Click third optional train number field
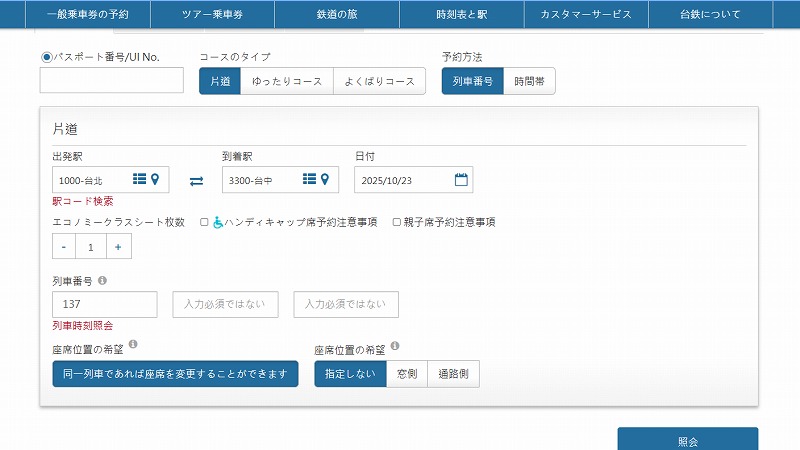The height and width of the screenshot is (450, 800). pyautogui.click(x=346, y=305)
